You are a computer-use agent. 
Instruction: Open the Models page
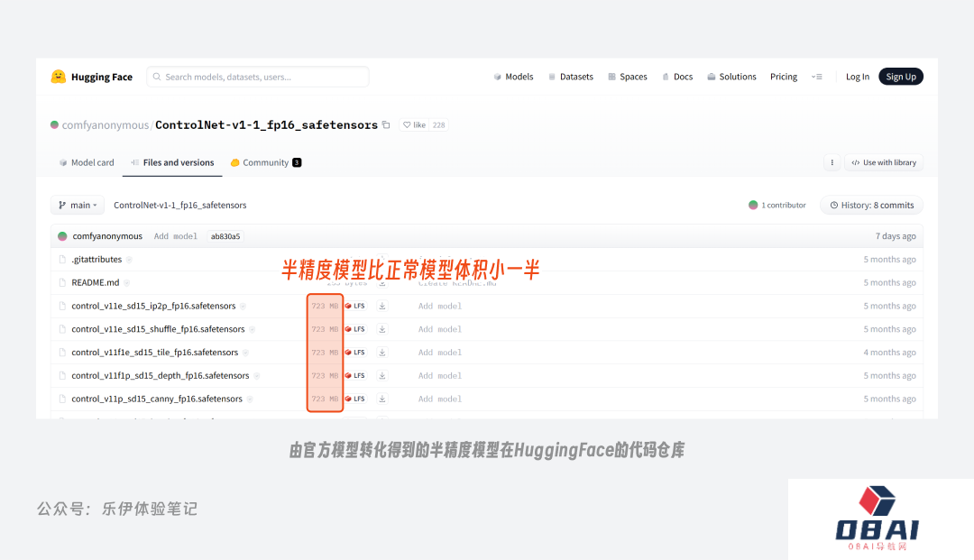point(514,77)
